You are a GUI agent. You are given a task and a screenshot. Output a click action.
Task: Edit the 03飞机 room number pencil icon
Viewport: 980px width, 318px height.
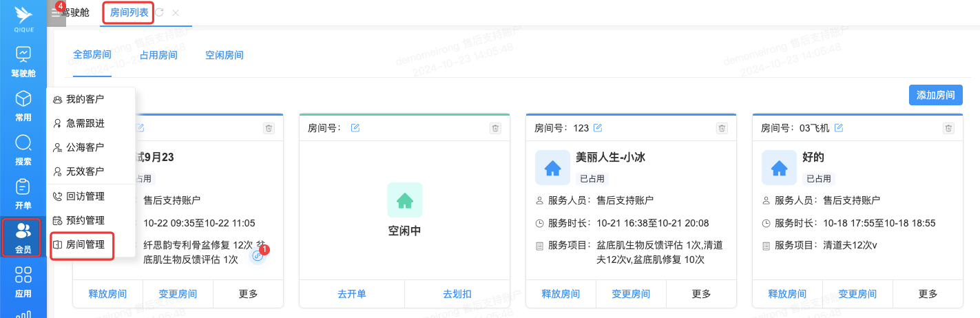coord(840,128)
